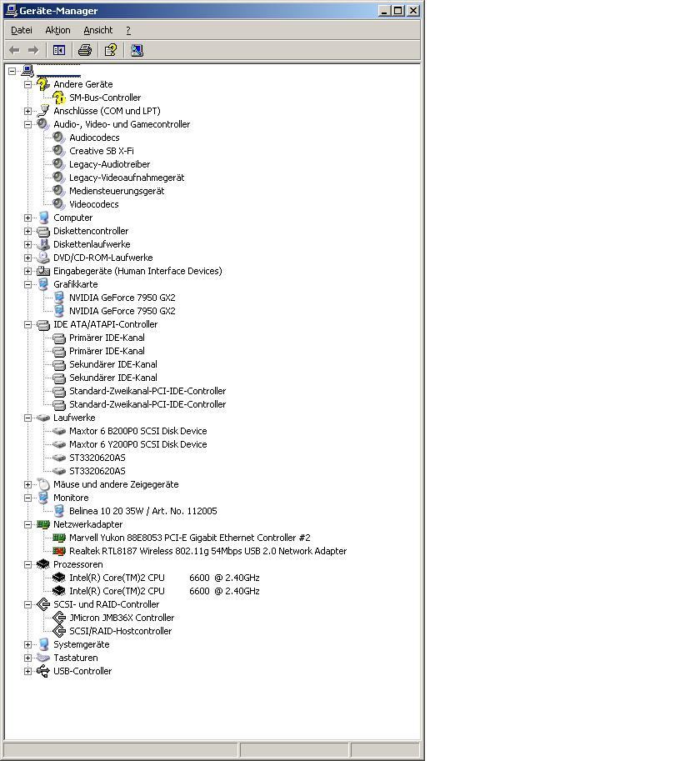Select Legacy-Videoaufnahmegerät entry
The width and height of the screenshot is (700, 761).
click(x=127, y=178)
